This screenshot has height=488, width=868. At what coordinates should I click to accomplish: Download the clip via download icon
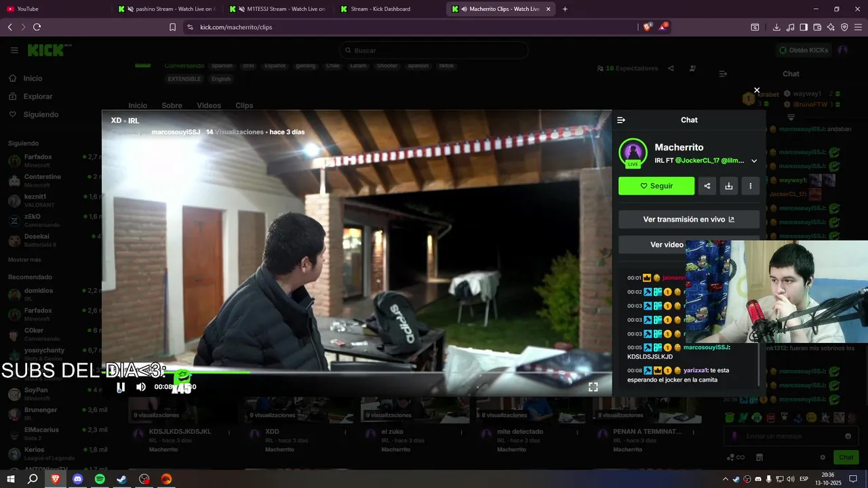coord(729,186)
